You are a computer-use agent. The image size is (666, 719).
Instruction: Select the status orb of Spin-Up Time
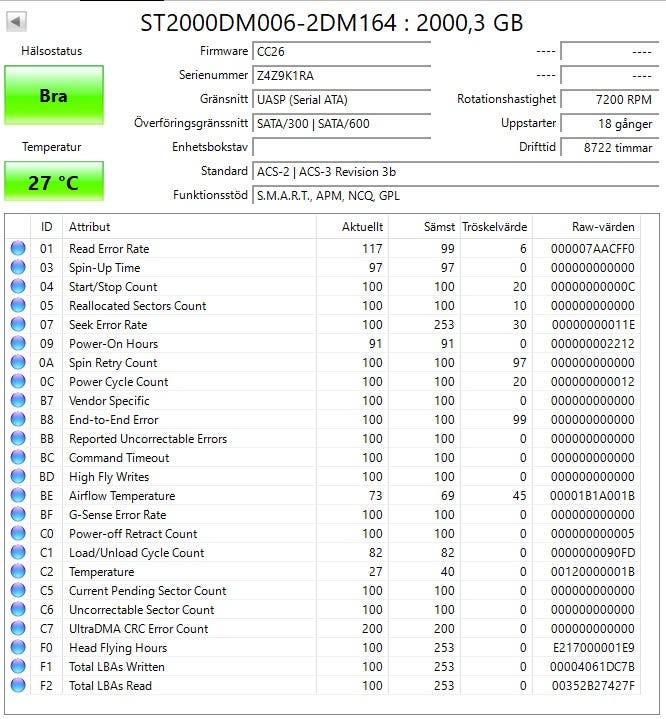18,267
